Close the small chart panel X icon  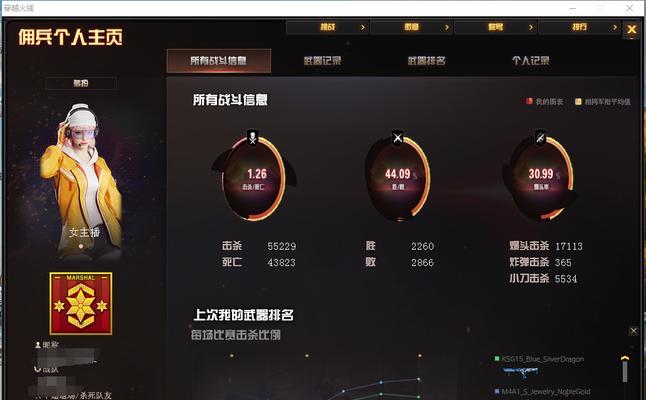pyautogui.click(x=634, y=331)
